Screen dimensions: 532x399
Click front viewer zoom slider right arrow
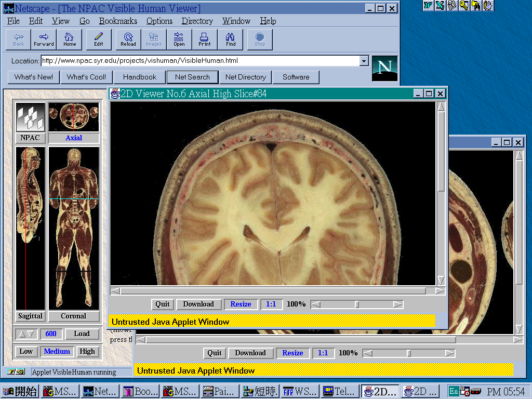click(x=398, y=304)
